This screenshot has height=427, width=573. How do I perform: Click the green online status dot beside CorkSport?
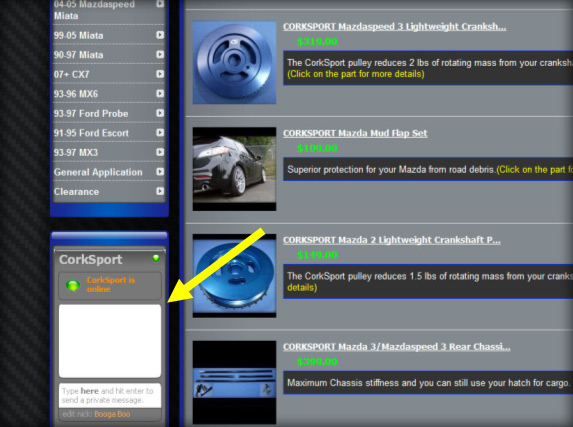156,258
